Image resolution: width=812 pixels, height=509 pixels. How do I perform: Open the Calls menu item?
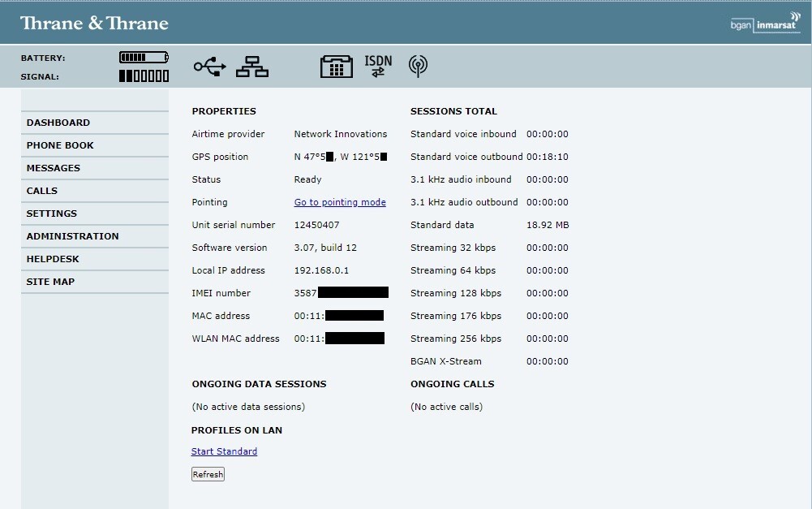click(95, 192)
